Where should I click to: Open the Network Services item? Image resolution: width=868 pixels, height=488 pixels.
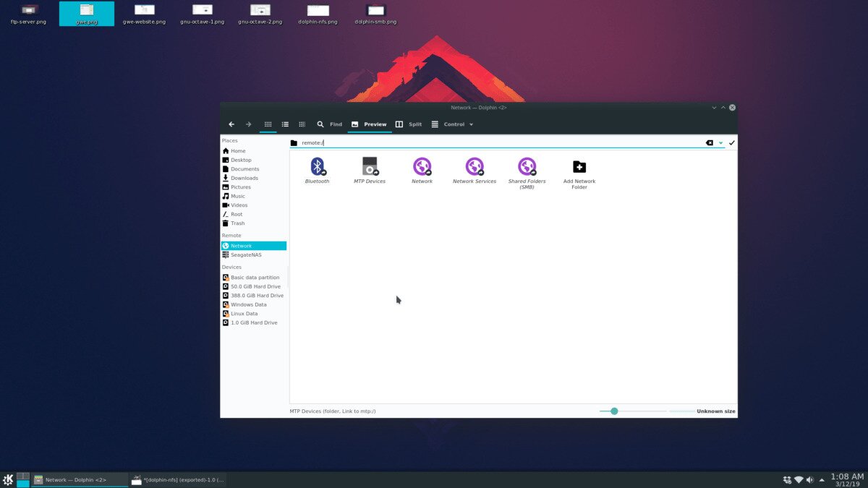click(475, 171)
